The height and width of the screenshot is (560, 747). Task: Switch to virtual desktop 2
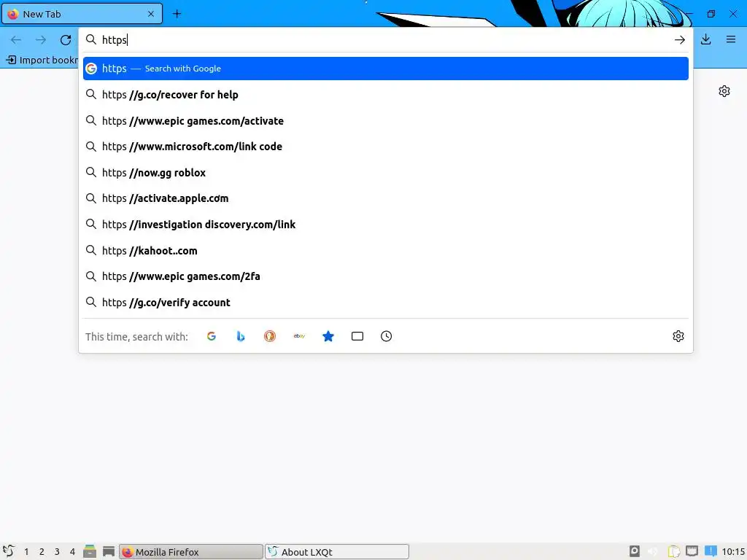42,551
